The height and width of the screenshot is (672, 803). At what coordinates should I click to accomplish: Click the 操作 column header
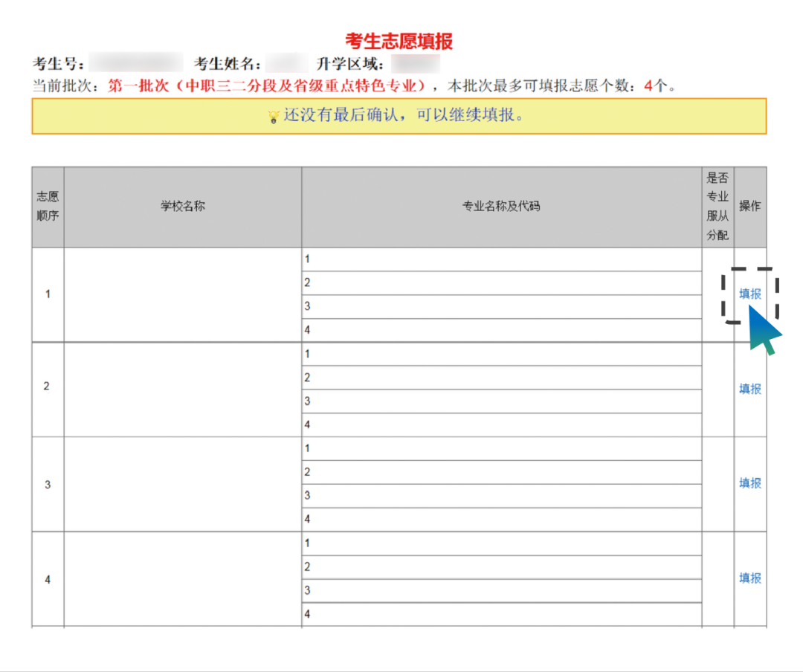click(x=749, y=207)
